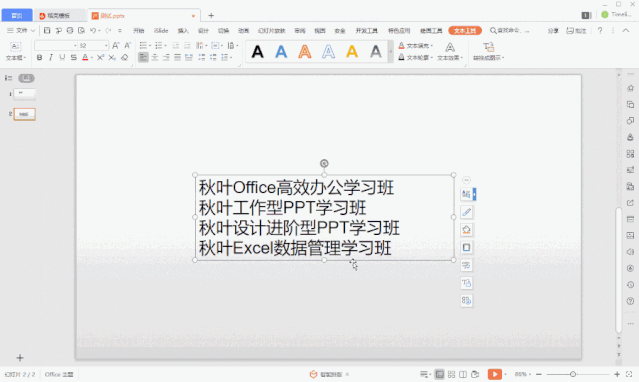639x382 pixels.
Task: Open the blue home tab
Action: 17,15
